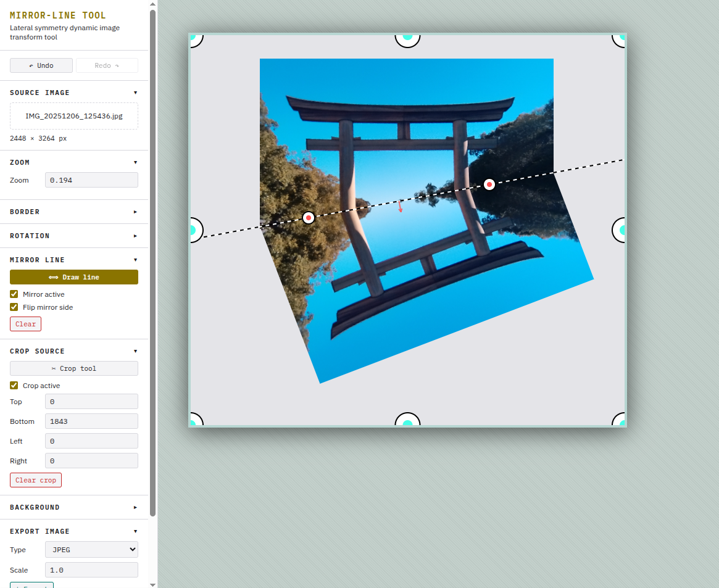Grab the bottom-left canvas corner handle
719x588 pixels.
pyautogui.click(x=196, y=420)
